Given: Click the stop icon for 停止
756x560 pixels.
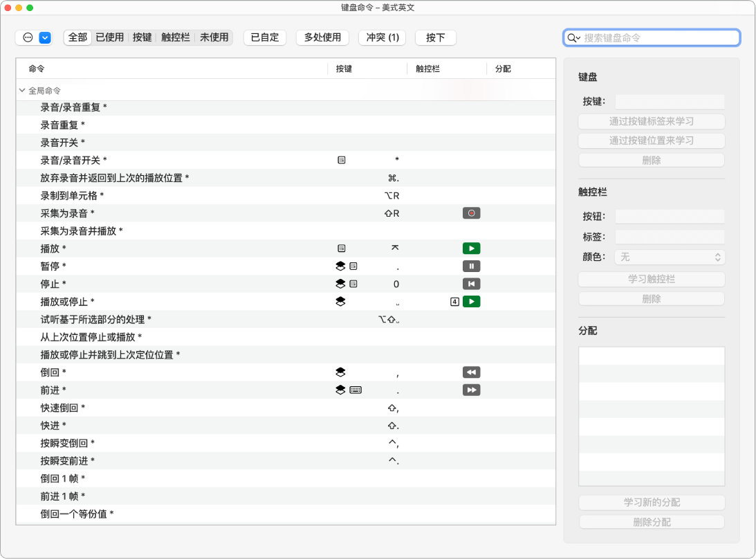Looking at the screenshot, I should pyautogui.click(x=471, y=283).
